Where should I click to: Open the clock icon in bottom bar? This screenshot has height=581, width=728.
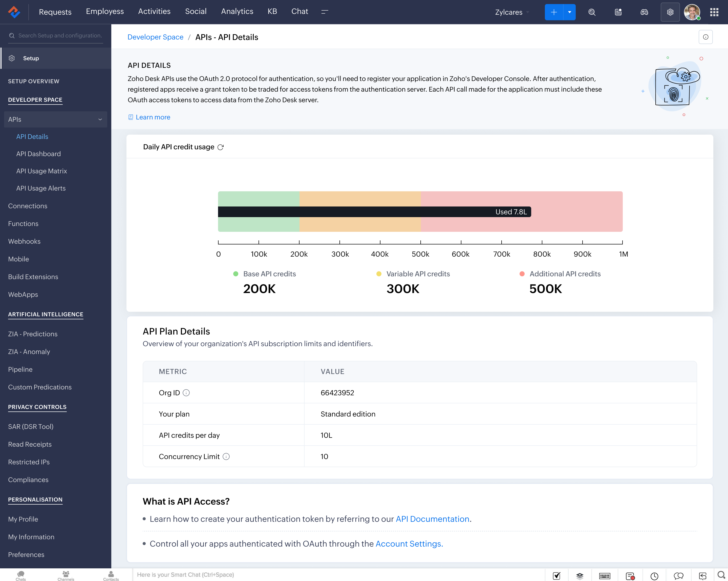point(654,576)
